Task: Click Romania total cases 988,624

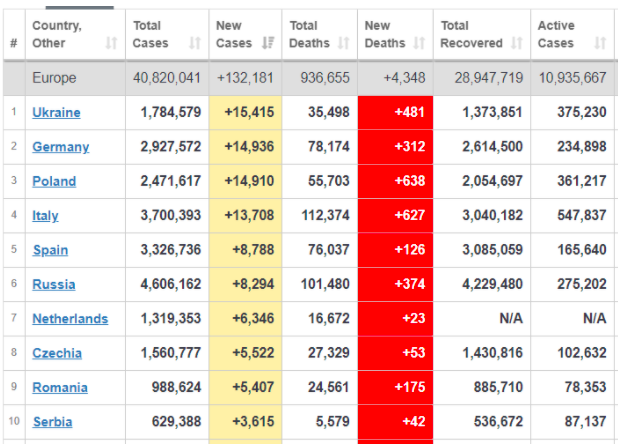Action: click(x=176, y=387)
